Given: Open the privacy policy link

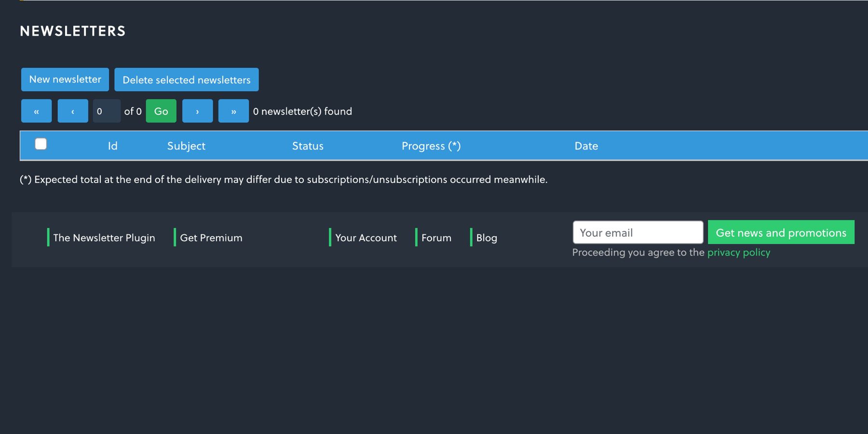Looking at the screenshot, I should tap(738, 253).
